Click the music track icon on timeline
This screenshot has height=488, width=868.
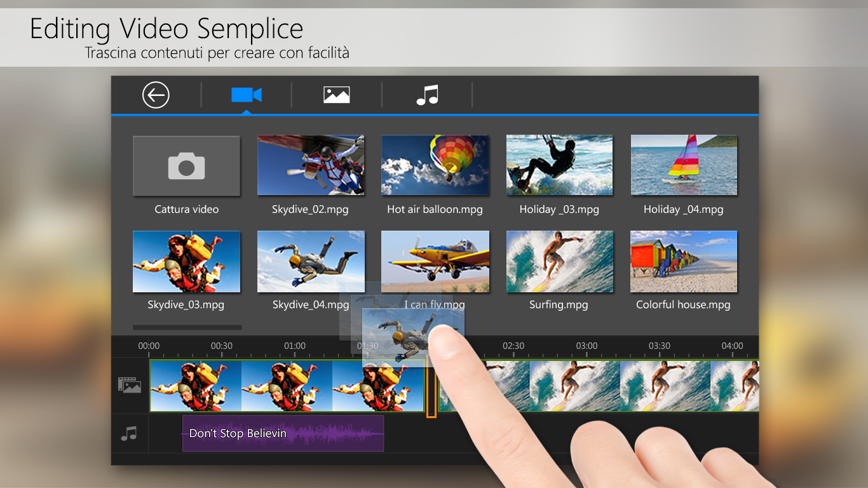[129, 433]
